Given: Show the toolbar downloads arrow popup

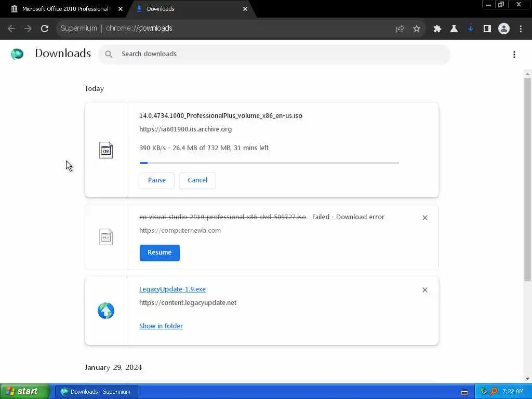Looking at the screenshot, I should click(471, 29).
